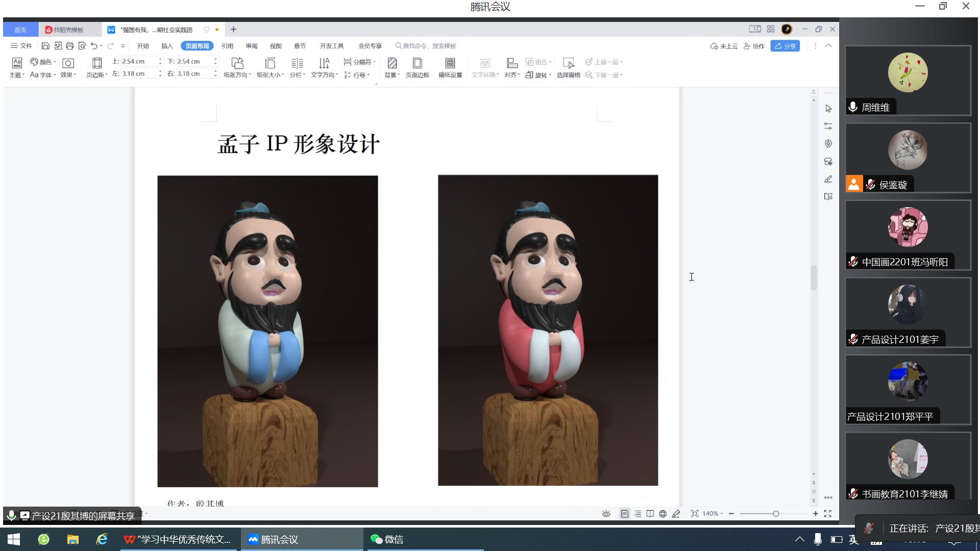The width and height of the screenshot is (980, 551).
Task: Open the 140% zoom level dropdown
Action: click(x=713, y=514)
